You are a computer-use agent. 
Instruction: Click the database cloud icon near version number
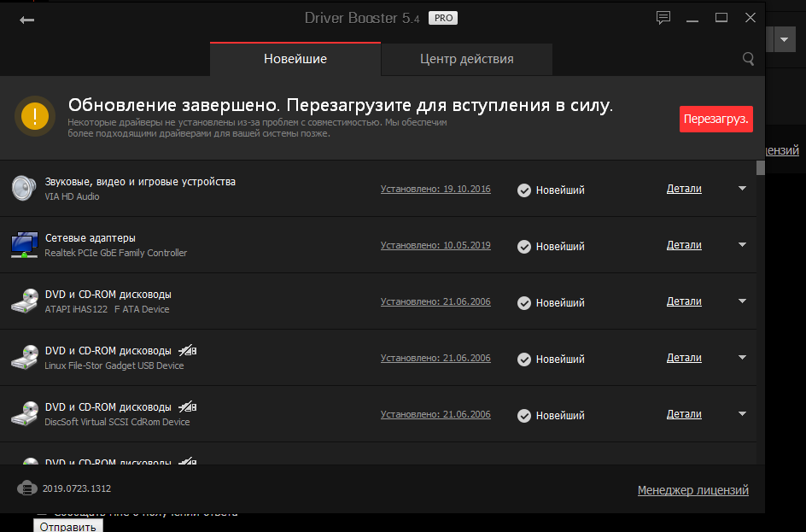(x=26, y=488)
